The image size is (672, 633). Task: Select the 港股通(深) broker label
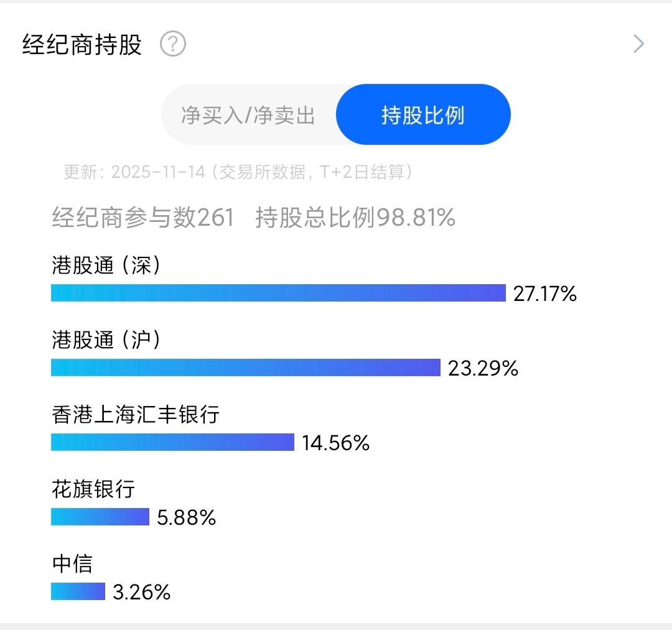point(106,265)
